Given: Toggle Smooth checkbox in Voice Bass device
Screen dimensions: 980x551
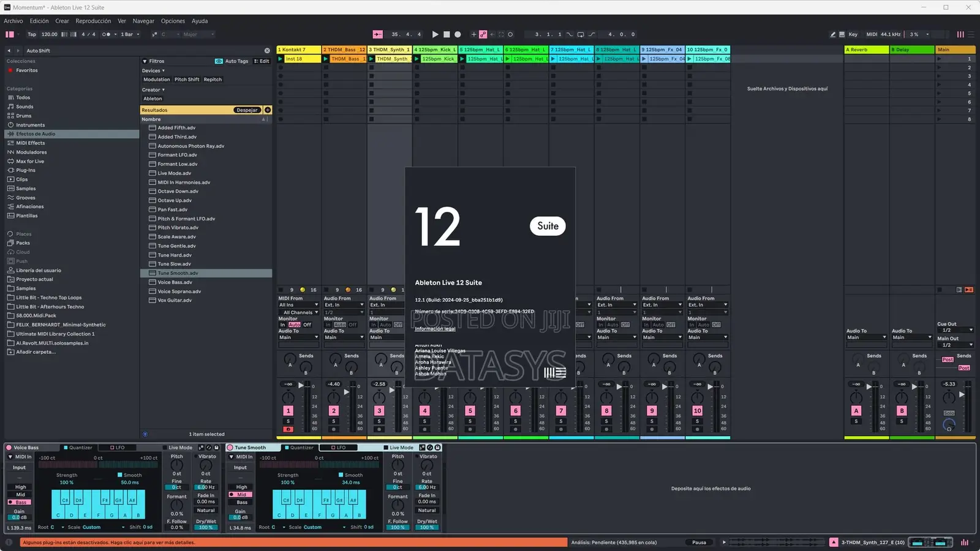Looking at the screenshot, I should point(120,475).
